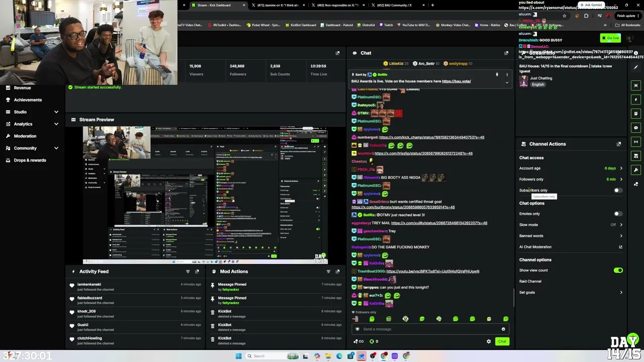644x362 pixels.
Task: Turn on Emotes only toggle
Action: click(618, 214)
